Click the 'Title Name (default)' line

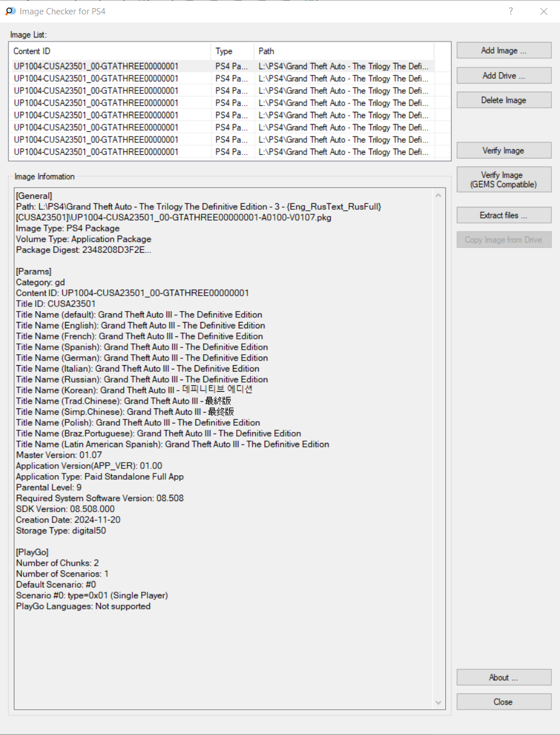pos(139,315)
